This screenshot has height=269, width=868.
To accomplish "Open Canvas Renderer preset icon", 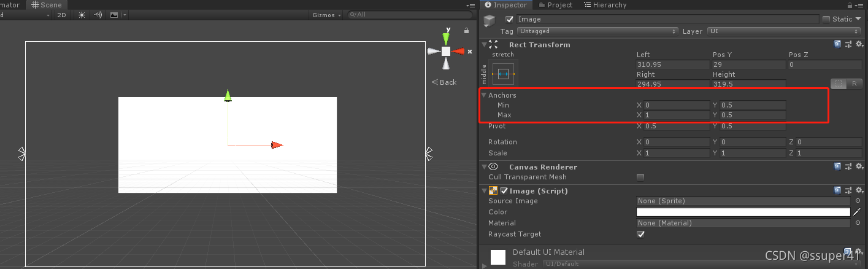I will 848,166.
